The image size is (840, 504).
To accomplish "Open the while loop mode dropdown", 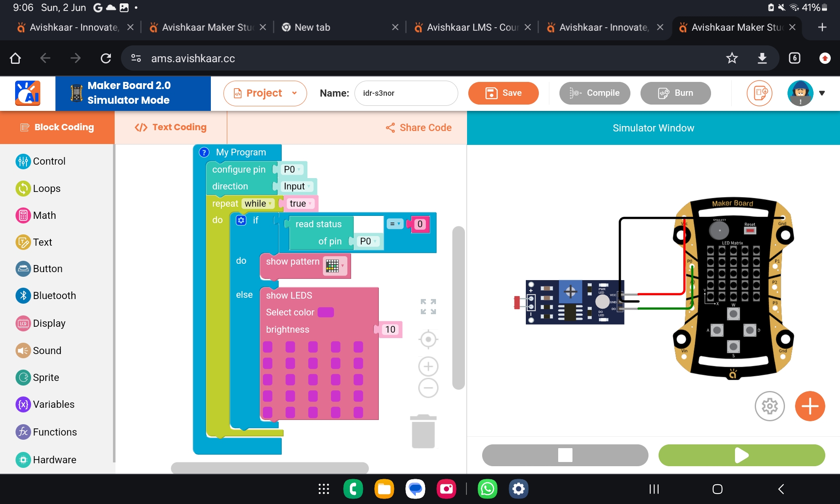I will 258,204.
